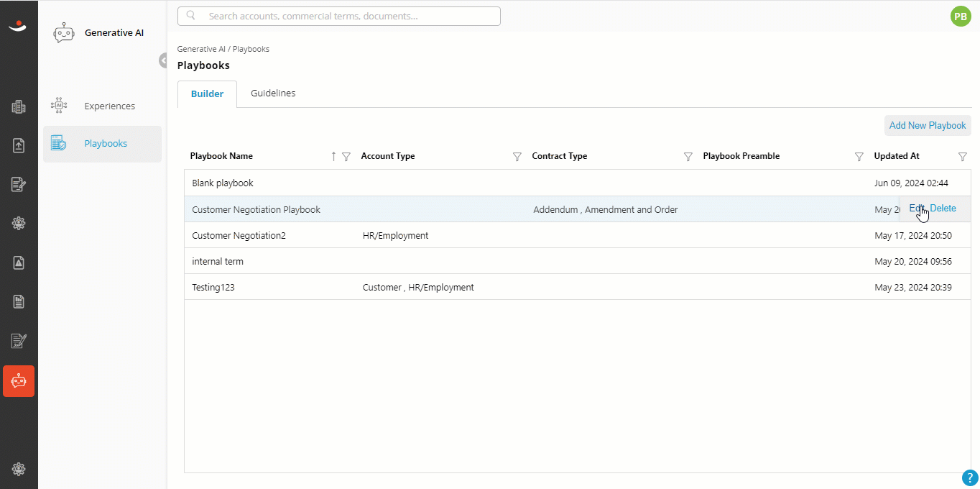The width and height of the screenshot is (980, 489).
Task: Select the internal term row
Action: click(578, 261)
